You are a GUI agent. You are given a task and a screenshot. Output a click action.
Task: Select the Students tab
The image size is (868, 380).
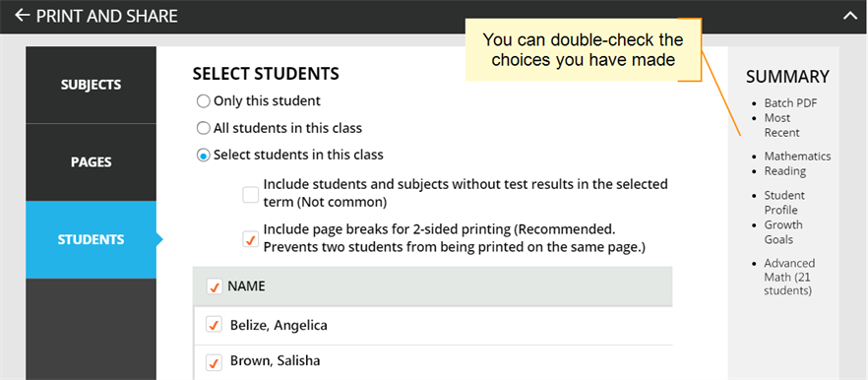point(91,240)
